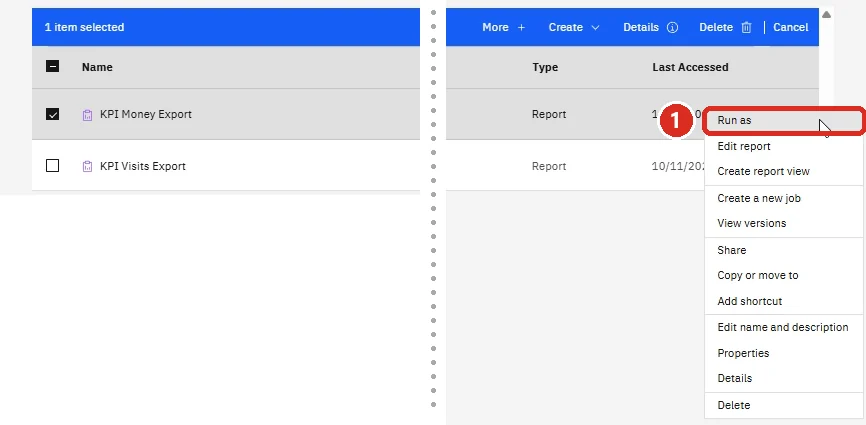Click the KPI Money Export report name
The height and width of the screenshot is (425, 866).
pyautogui.click(x=146, y=115)
